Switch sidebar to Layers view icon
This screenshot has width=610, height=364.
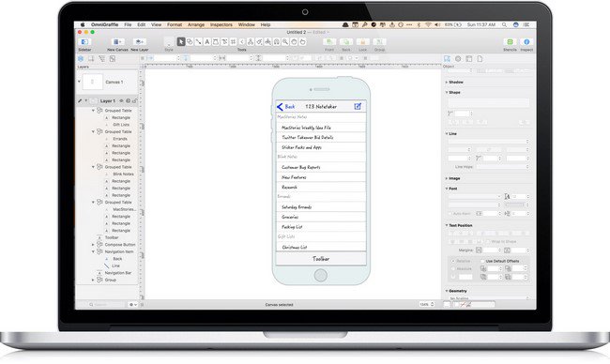point(81,59)
